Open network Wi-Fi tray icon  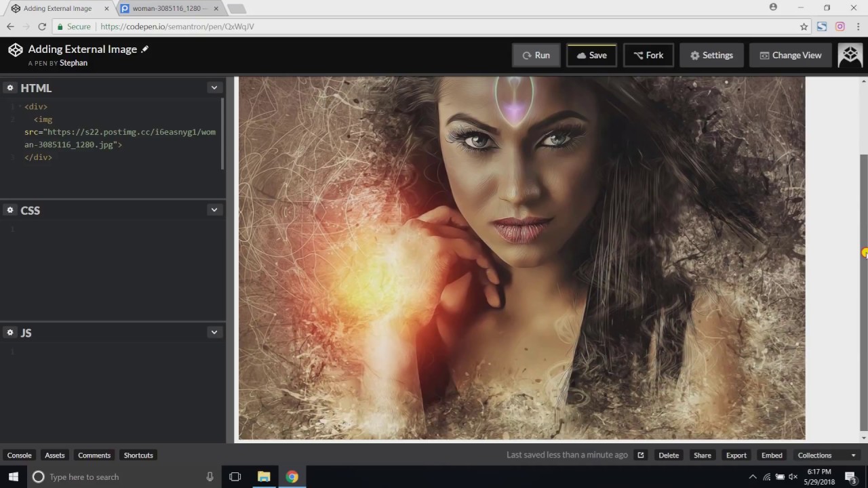point(767,476)
